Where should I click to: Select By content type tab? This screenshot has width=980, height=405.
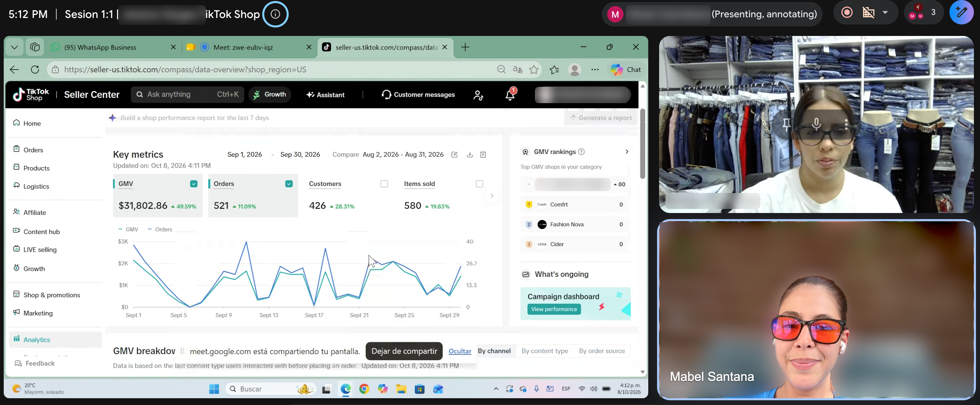coord(545,351)
